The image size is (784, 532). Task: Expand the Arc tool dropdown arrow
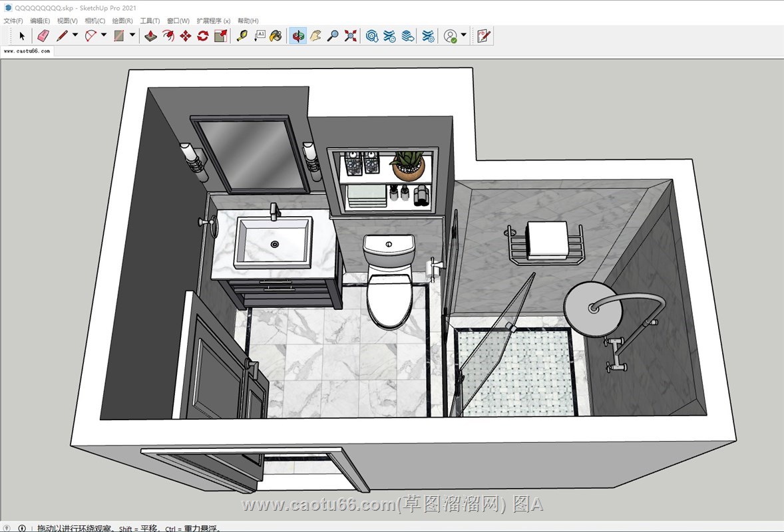click(103, 35)
